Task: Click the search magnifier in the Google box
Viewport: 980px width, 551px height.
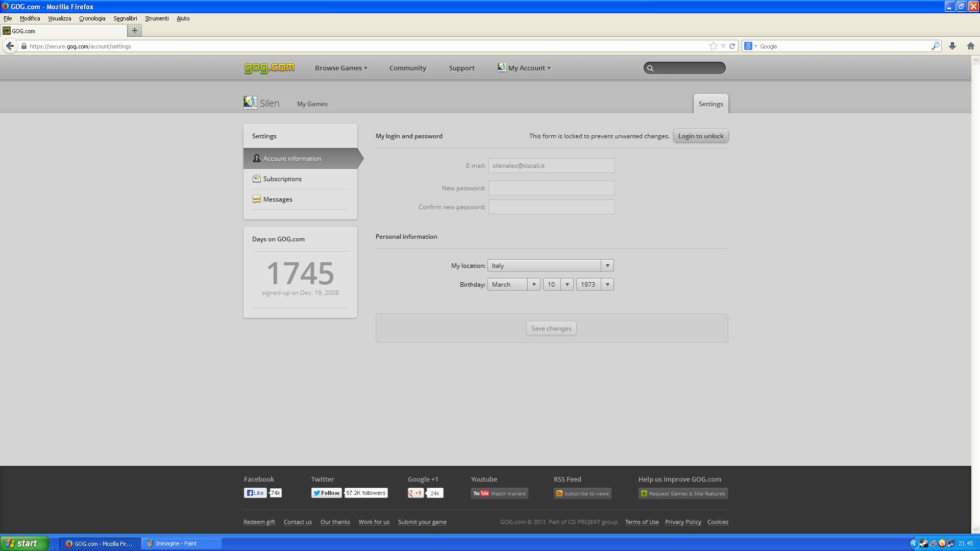Action: click(x=935, y=46)
